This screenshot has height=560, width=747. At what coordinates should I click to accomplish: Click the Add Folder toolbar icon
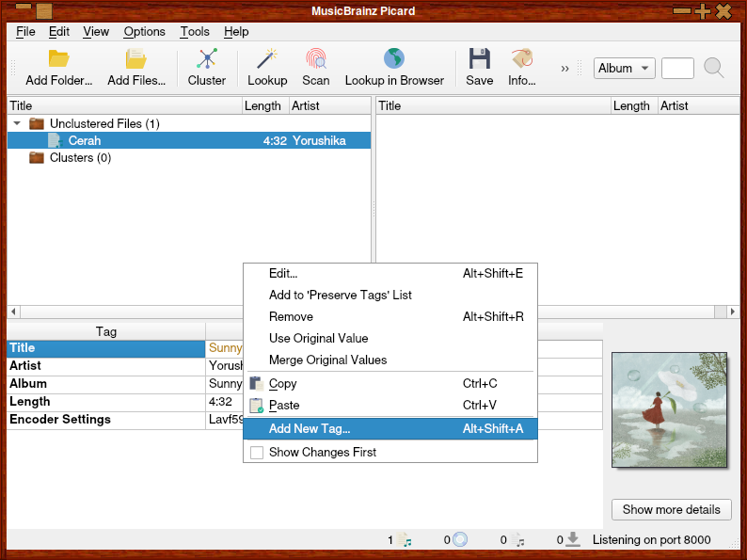point(59,59)
